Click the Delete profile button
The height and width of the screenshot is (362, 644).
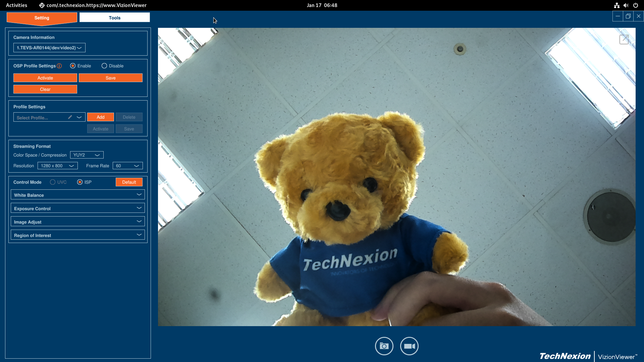click(129, 117)
